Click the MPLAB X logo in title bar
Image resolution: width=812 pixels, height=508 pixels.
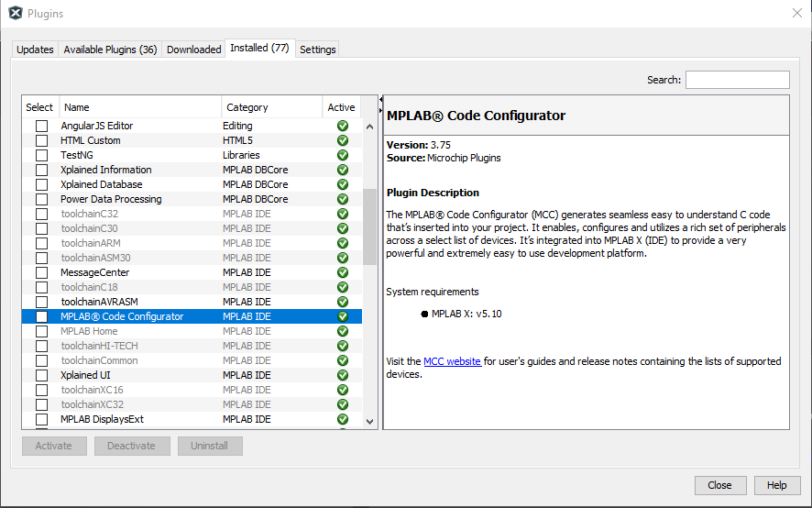(15, 14)
